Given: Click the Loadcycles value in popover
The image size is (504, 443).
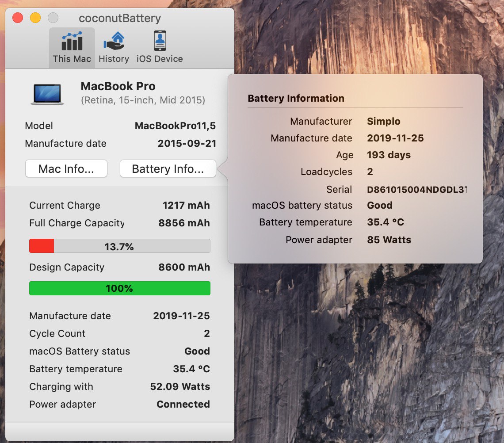Looking at the screenshot, I should coord(370,172).
